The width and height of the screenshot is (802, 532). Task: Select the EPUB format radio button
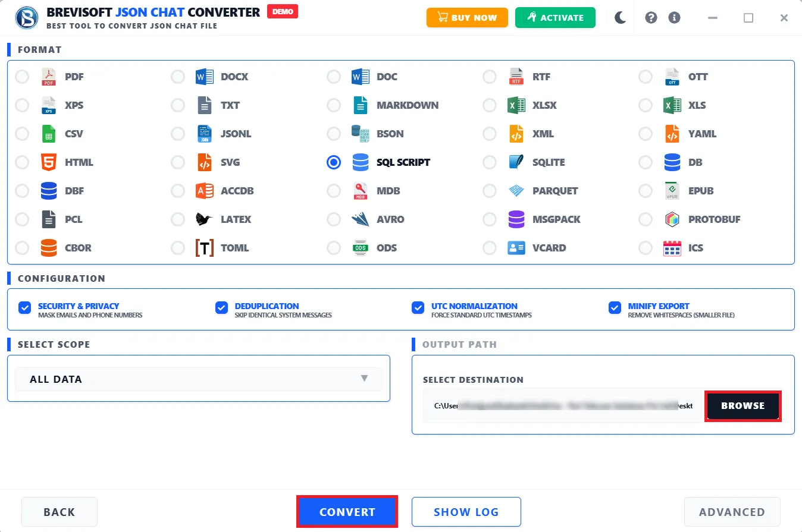pos(646,191)
